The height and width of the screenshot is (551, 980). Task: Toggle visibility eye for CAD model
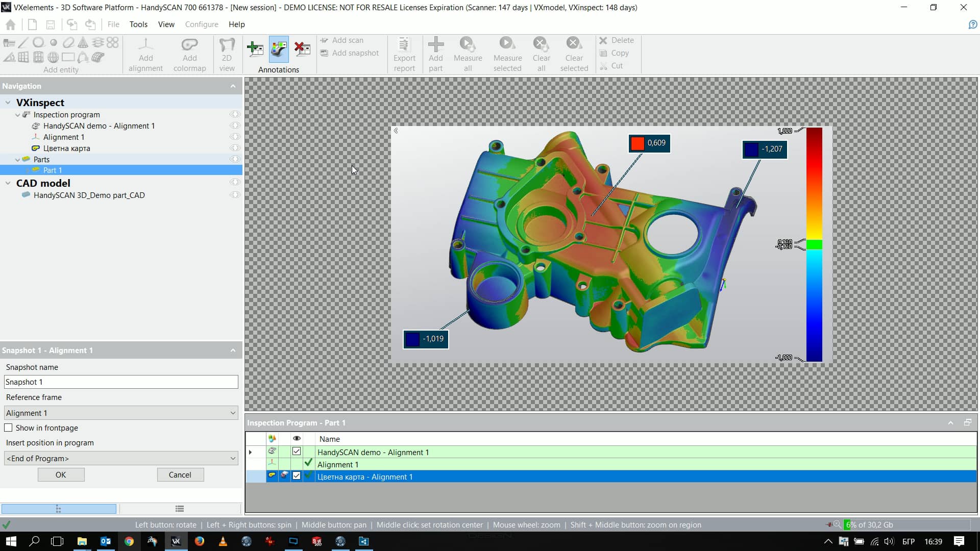235,182
